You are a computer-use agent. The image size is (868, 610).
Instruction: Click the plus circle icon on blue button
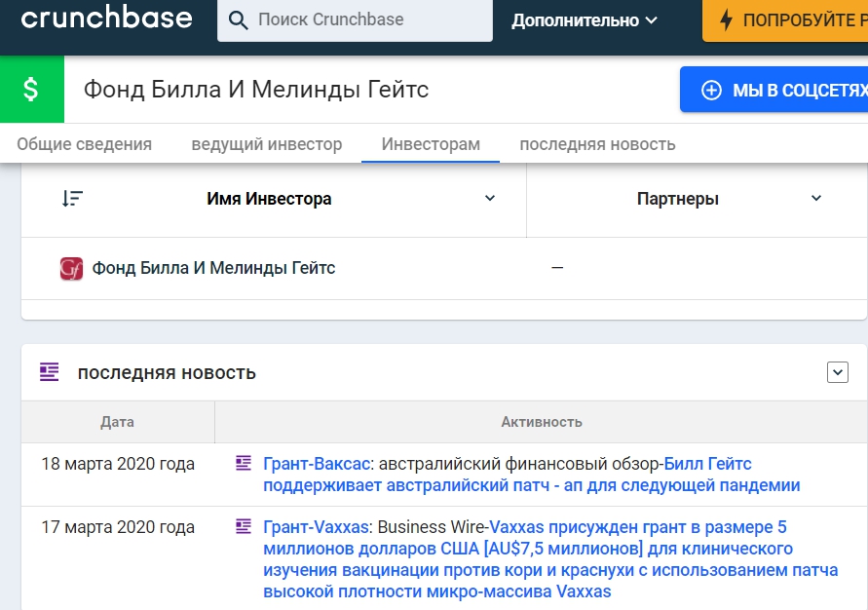pos(711,91)
